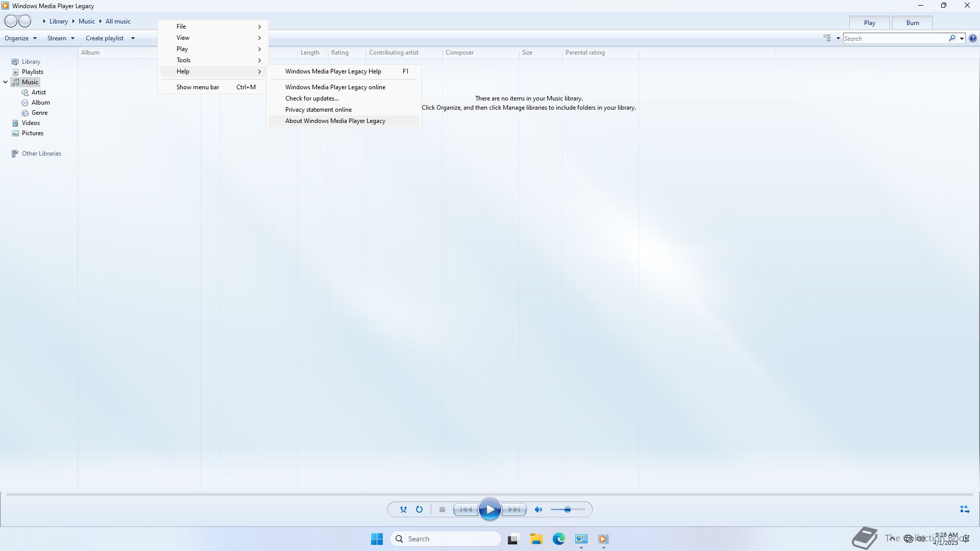Viewport: 980px width, 551px height.
Task: Click the Size column header
Action: (540, 53)
